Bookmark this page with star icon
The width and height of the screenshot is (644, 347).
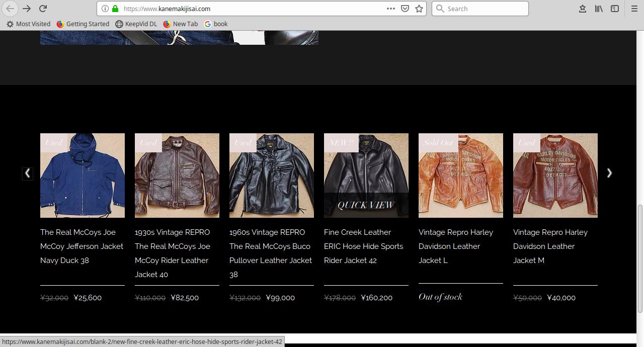pos(419,9)
